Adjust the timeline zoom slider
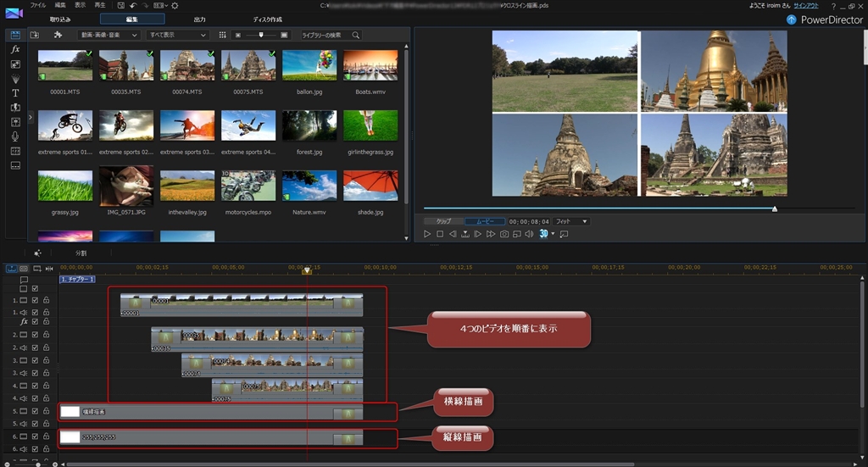Image resolution: width=868 pixels, height=467 pixels. click(37, 464)
